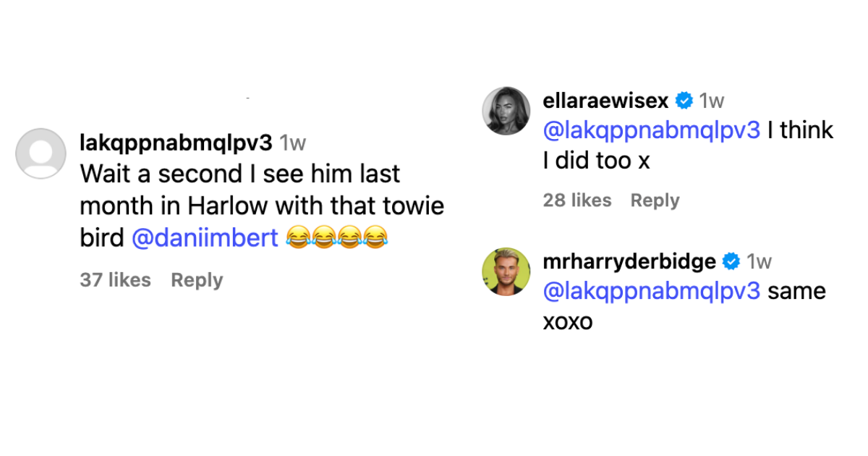Reply to lakqppnabmqlpv3's comment
This screenshot has width=868, height=456.
click(x=197, y=280)
